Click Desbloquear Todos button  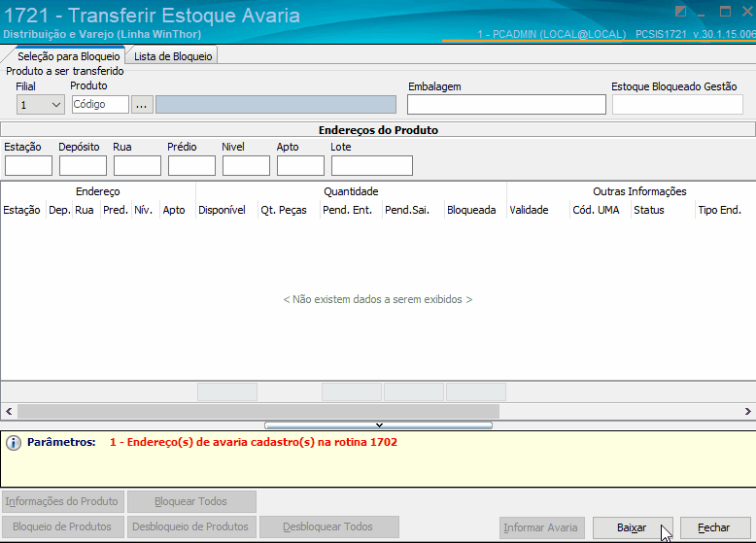(x=328, y=527)
